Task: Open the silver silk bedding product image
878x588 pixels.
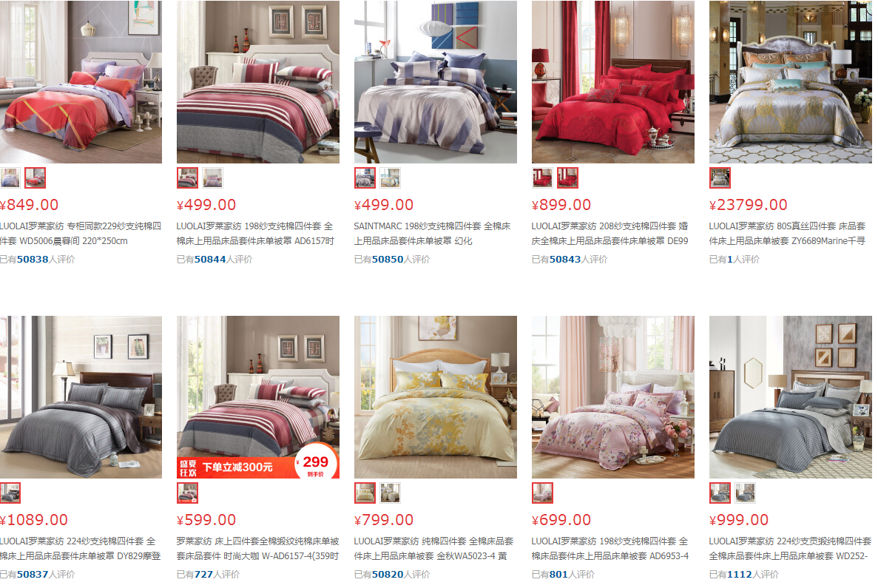Action: 791,82
